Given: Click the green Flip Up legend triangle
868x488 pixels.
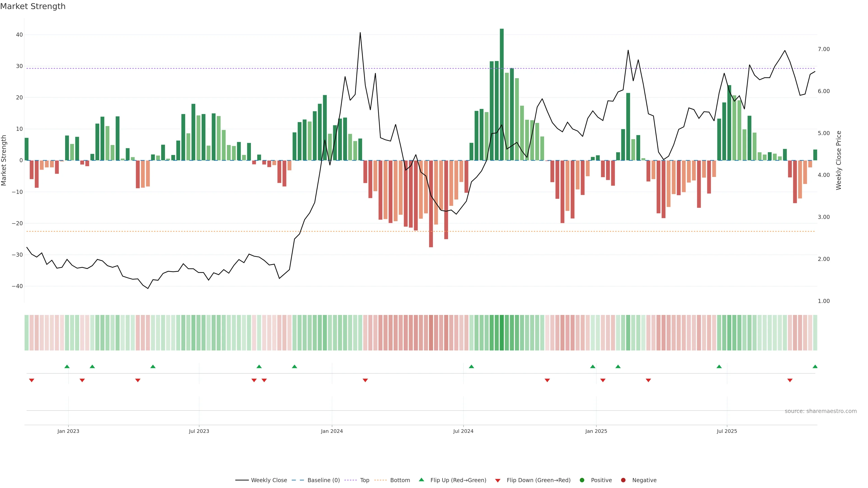Looking at the screenshot, I should (x=421, y=480).
